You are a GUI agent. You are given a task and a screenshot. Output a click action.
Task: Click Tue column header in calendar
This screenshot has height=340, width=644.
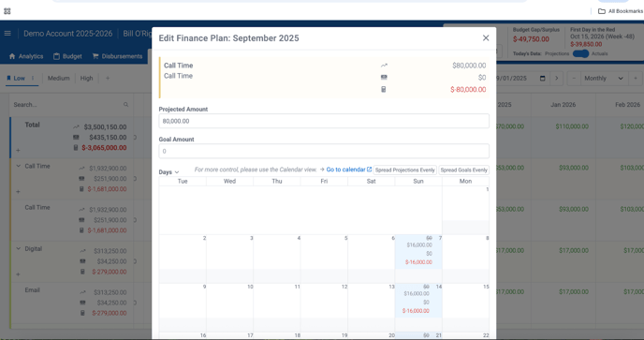[x=183, y=181]
